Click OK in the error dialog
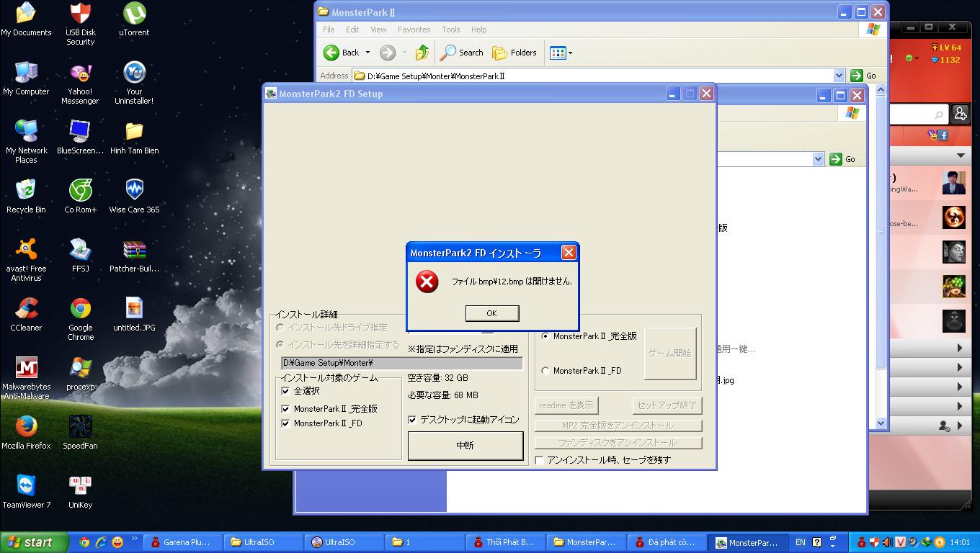 coord(491,313)
